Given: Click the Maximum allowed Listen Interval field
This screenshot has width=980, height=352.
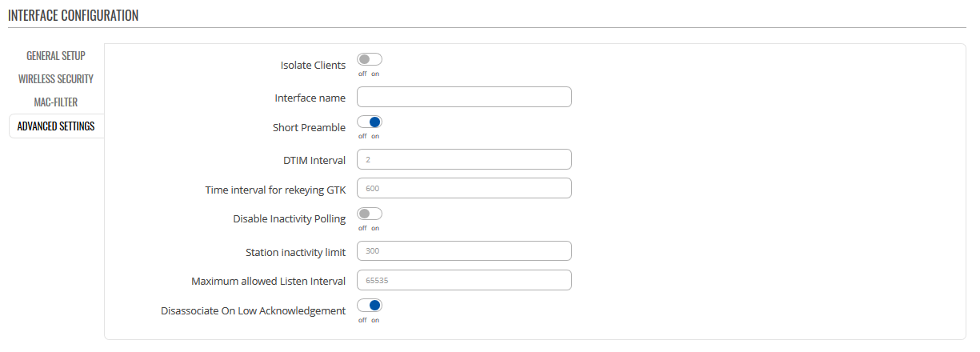Looking at the screenshot, I should 464,281.
